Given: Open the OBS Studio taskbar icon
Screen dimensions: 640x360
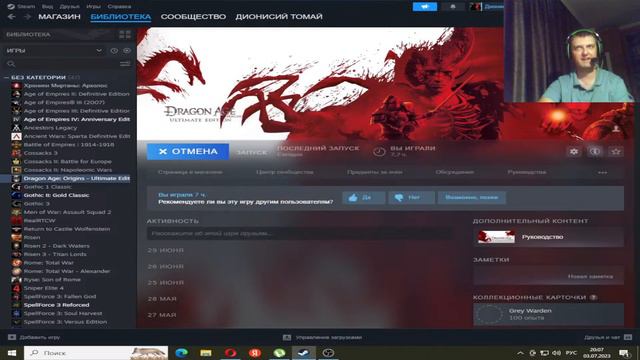Looking at the screenshot, I should [x=328, y=353].
